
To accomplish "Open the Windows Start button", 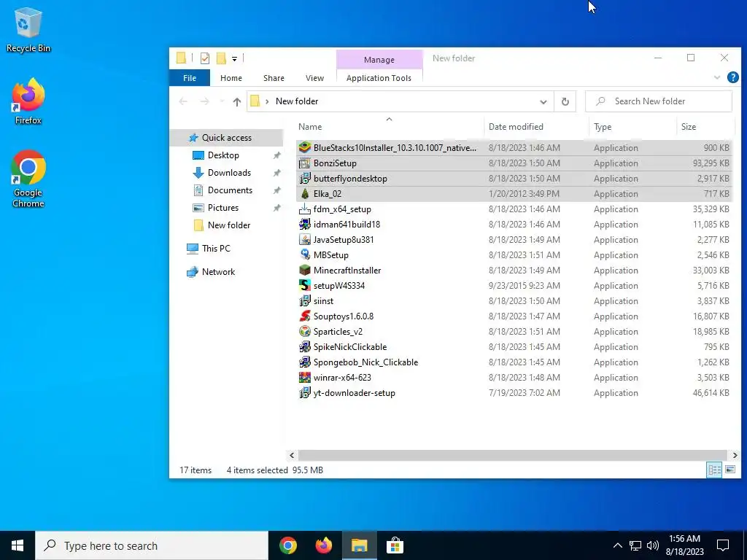I will [18, 545].
